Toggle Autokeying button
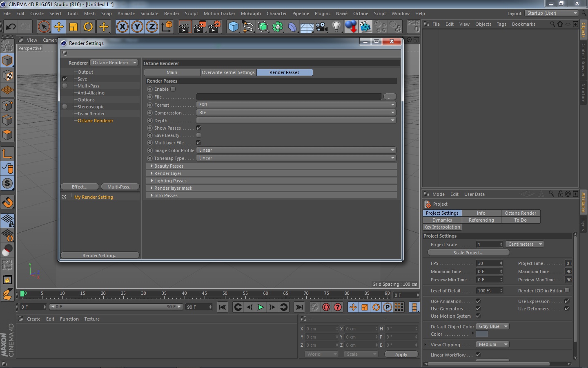Image resolution: width=588 pixels, height=368 pixels. click(x=326, y=307)
